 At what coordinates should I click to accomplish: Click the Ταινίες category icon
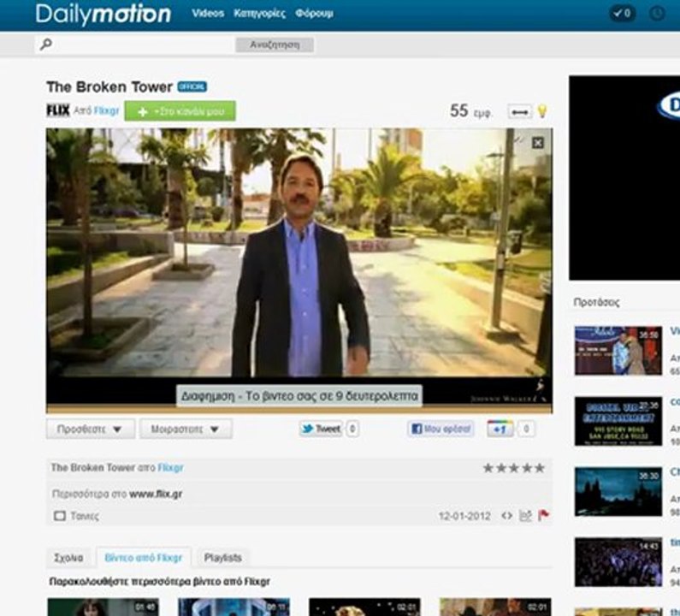(59, 516)
